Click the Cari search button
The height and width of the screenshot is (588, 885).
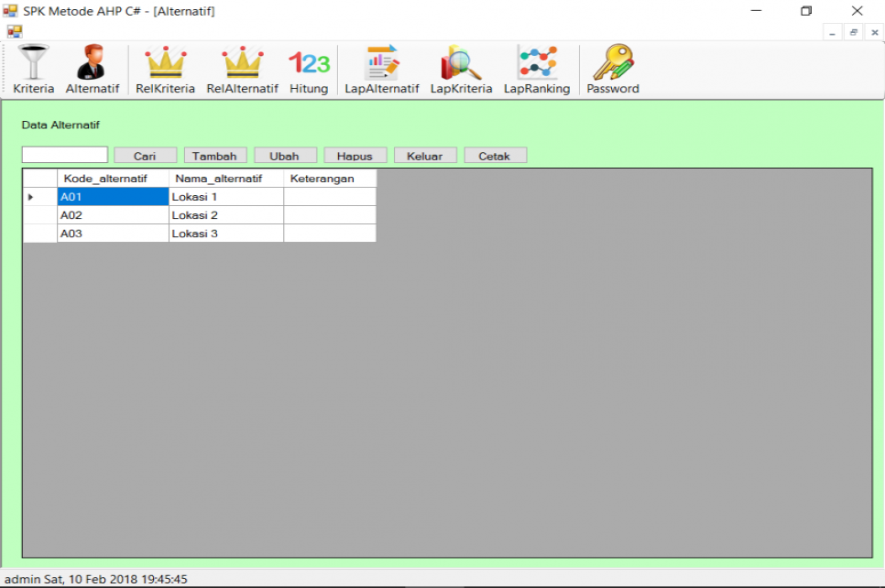point(145,155)
